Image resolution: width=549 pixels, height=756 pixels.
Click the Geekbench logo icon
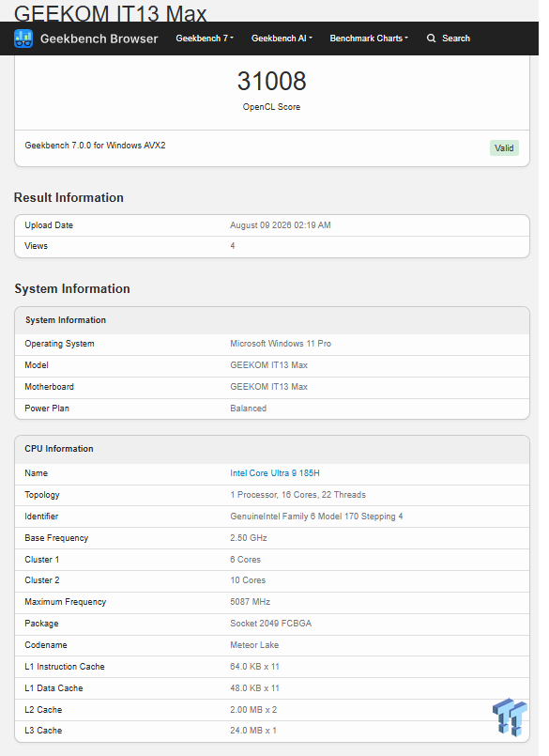coord(23,39)
